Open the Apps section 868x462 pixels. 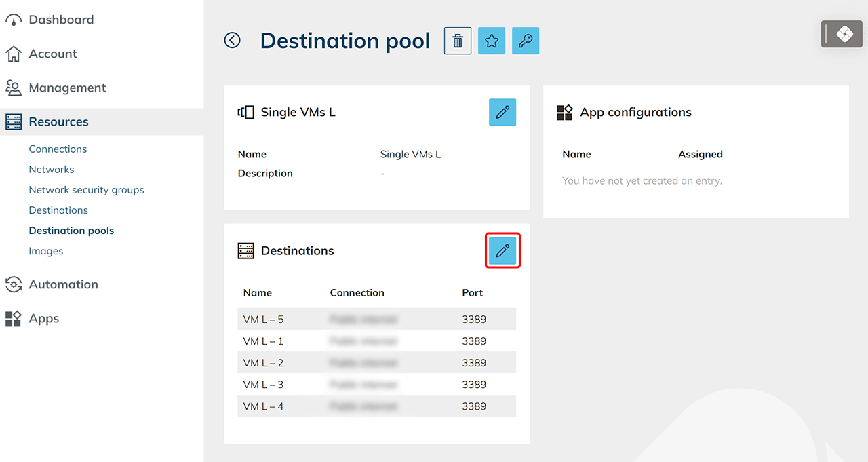point(43,318)
